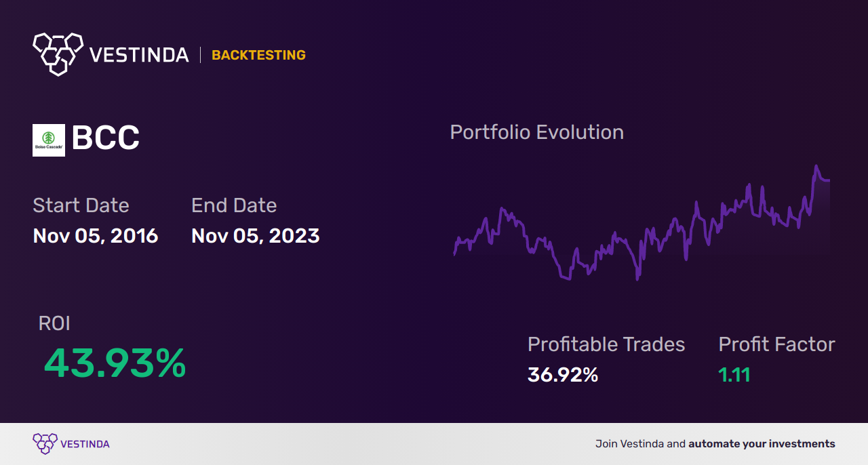Screen dimensions: 868x465
Task: Click the peak of portfolio evolution chart line
Action: pyautogui.click(x=816, y=166)
